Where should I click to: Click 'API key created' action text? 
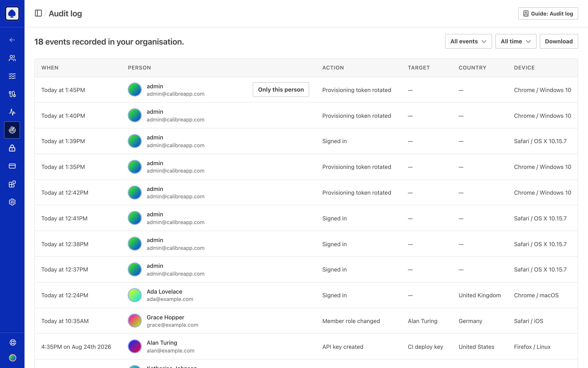[343, 347]
